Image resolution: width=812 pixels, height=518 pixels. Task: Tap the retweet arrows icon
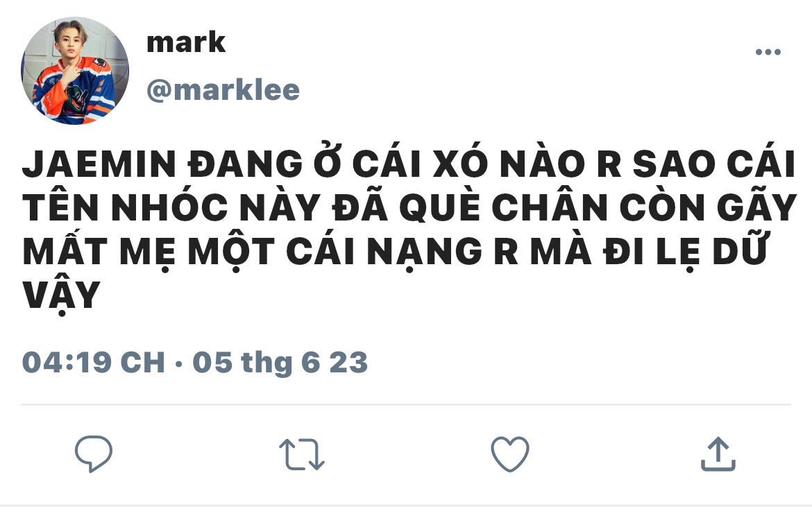pos(302,454)
